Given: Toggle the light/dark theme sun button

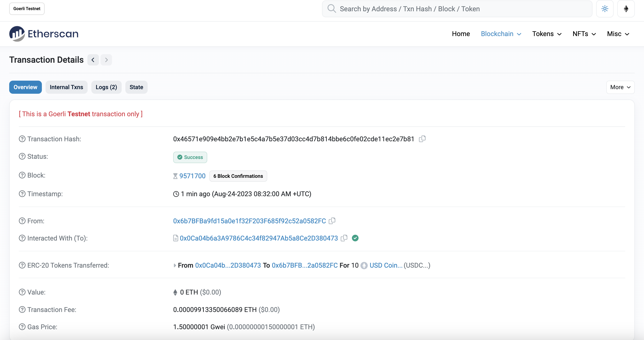Looking at the screenshot, I should tap(605, 9).
